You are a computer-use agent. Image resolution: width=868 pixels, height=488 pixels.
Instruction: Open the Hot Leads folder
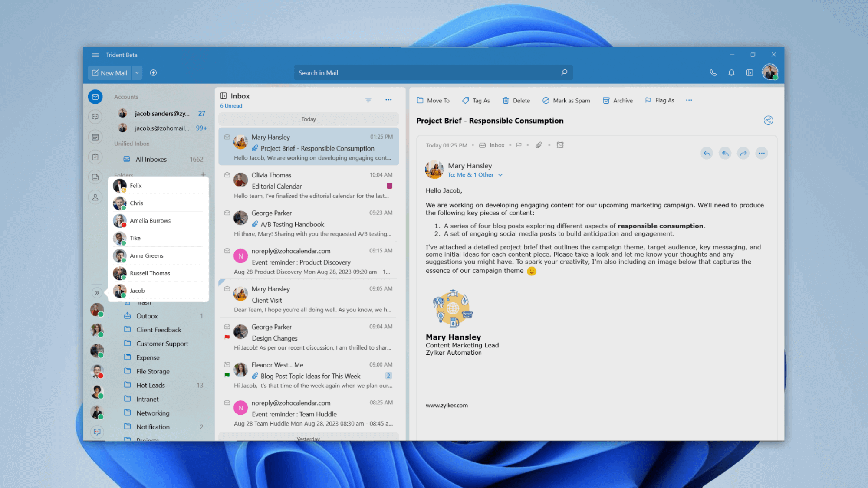coord(163,386)
